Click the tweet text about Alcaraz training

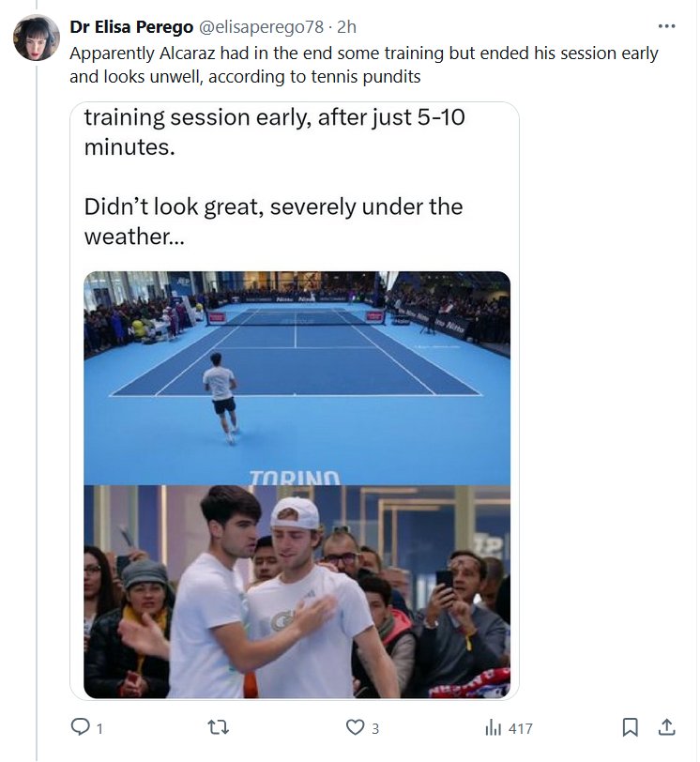(x=364, y=64)
